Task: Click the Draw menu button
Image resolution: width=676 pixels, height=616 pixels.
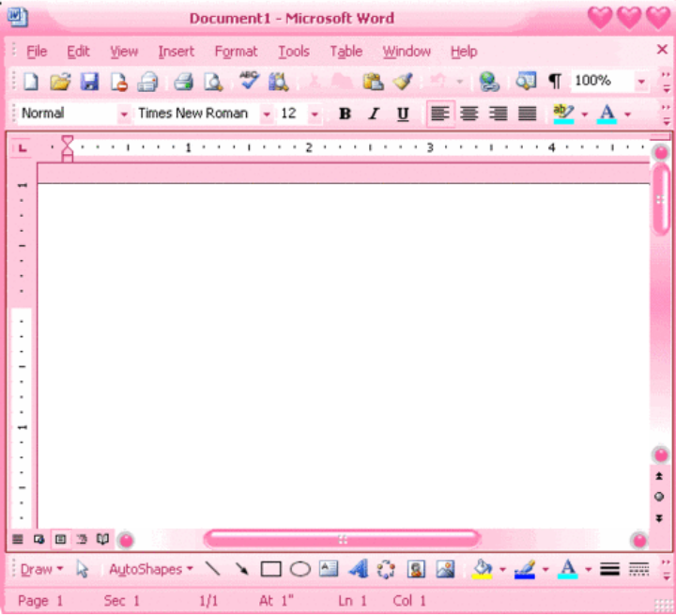Action: coord(41,569)
